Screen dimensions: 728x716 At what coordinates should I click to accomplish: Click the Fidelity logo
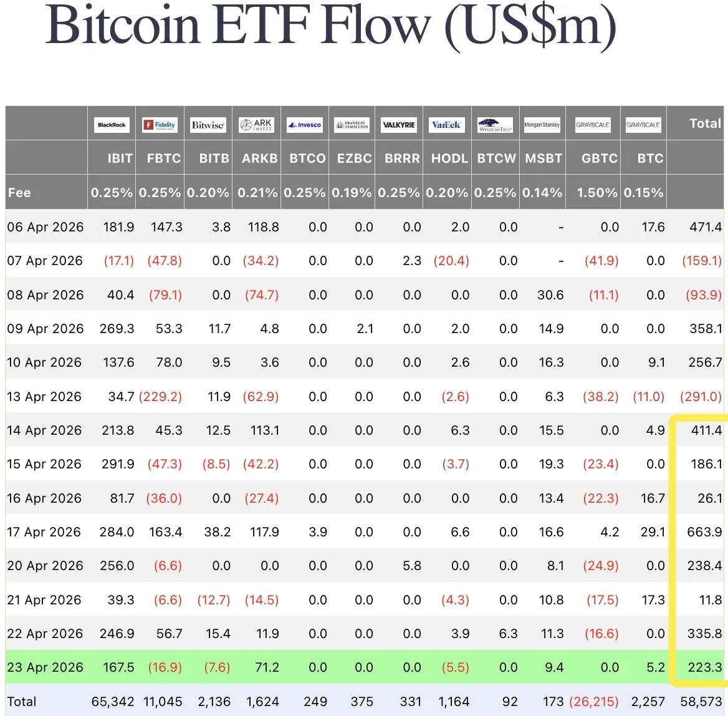160,125
